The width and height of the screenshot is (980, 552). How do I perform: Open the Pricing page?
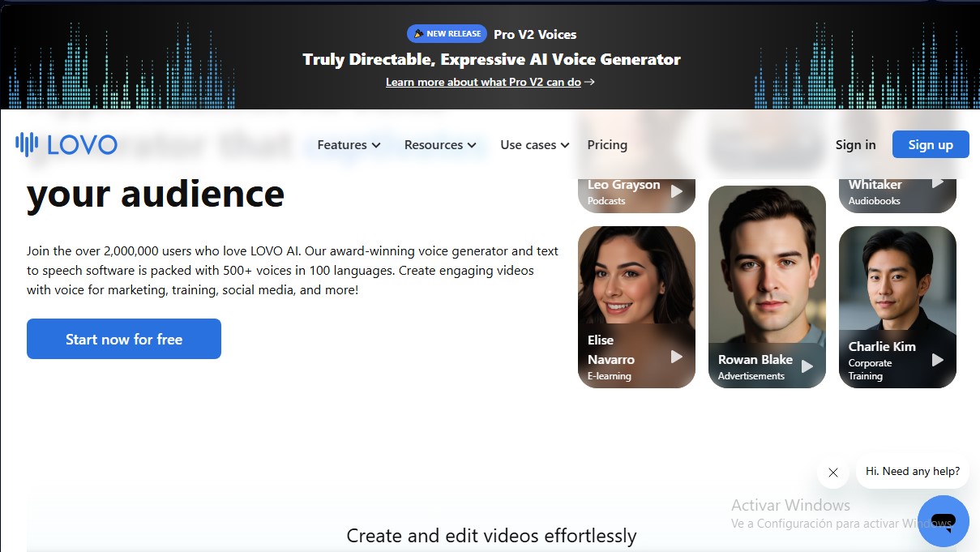pos(607,145)
